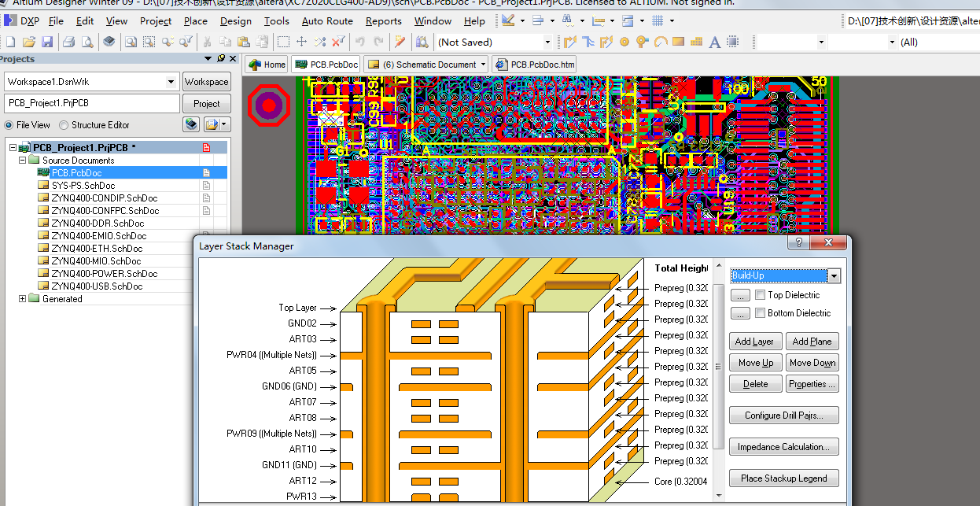Screen dimensions: 980x506
Task: Switch to the PCB.PcbDoc.htm tab
Action: (535, 65)
